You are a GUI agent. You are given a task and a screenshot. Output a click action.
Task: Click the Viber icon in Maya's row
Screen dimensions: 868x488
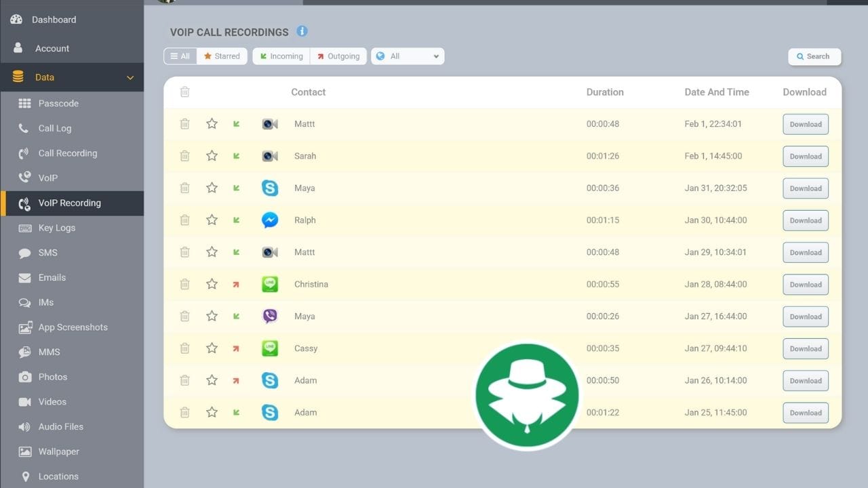click(270, 316)
